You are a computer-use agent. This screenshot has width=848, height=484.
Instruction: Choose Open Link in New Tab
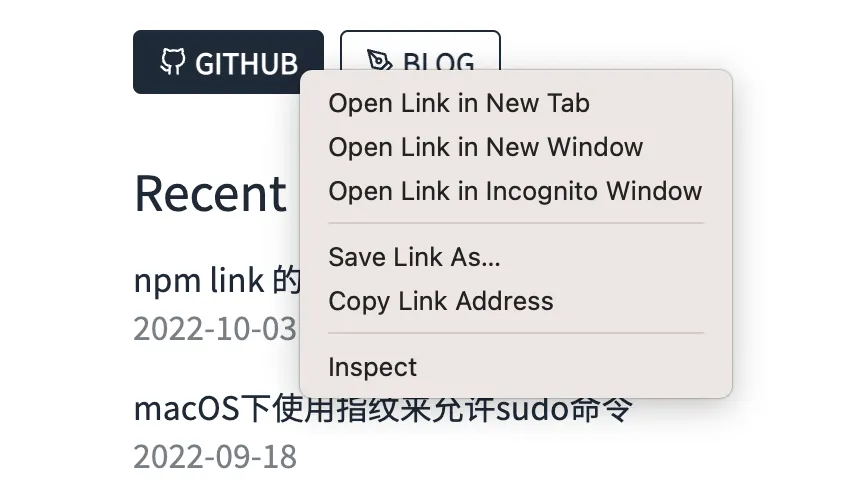click(x=459, y=103)
